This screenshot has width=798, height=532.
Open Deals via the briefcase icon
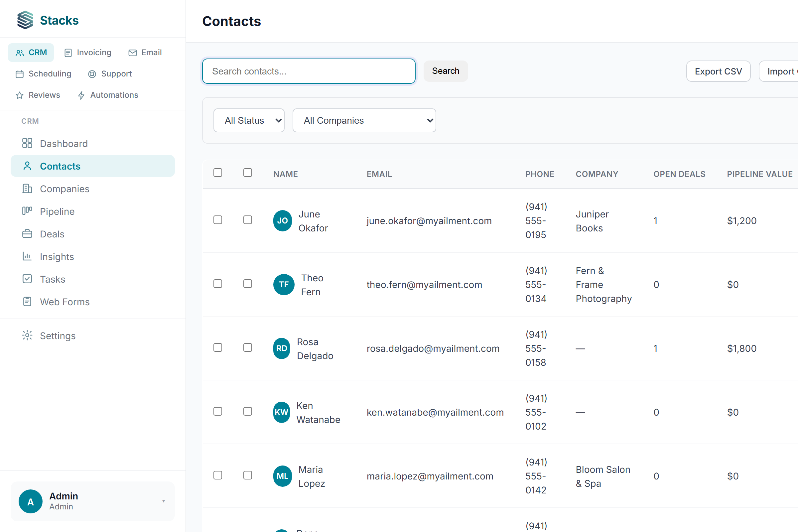coord(27,234)
